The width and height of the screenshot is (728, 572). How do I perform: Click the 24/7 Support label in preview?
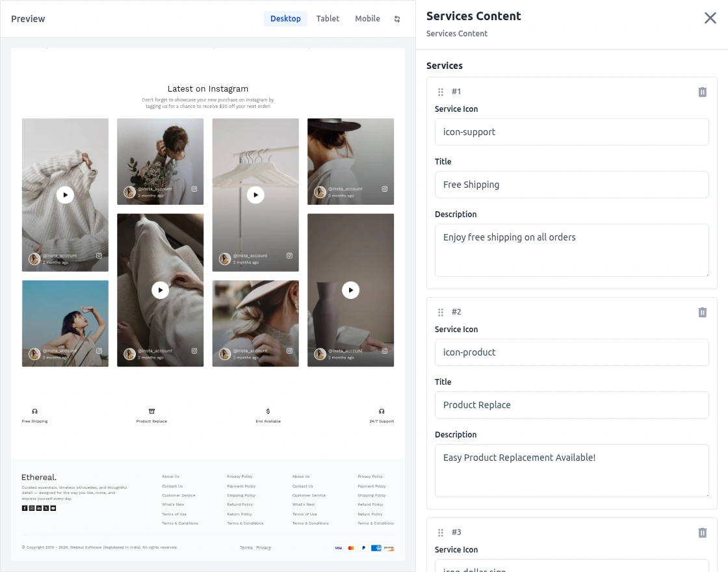[382, 422]
